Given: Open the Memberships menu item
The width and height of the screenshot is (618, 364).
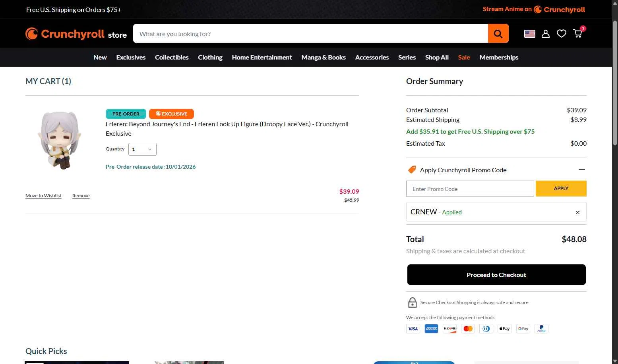Looking at the screenshot, I should coord(499,57).
